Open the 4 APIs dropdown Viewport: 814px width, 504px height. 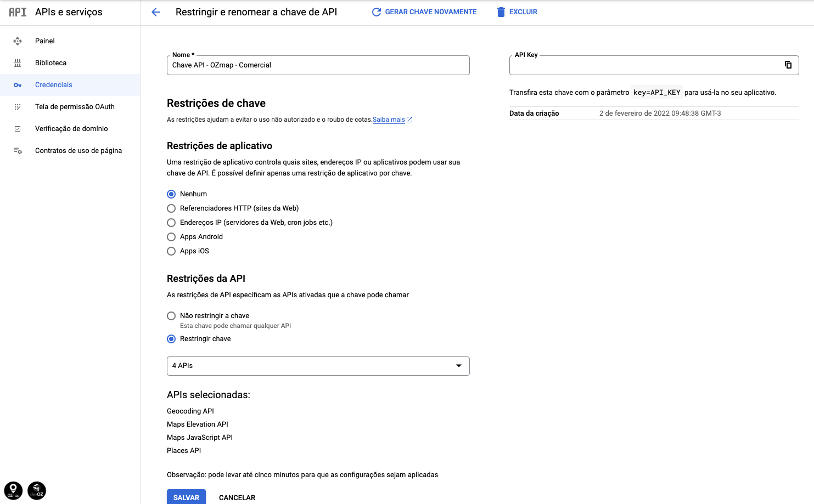(x=318, y=366)
